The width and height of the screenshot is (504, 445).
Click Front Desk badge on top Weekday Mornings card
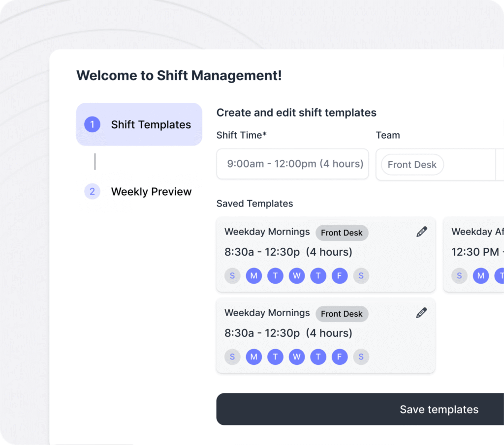coord(342,233)
